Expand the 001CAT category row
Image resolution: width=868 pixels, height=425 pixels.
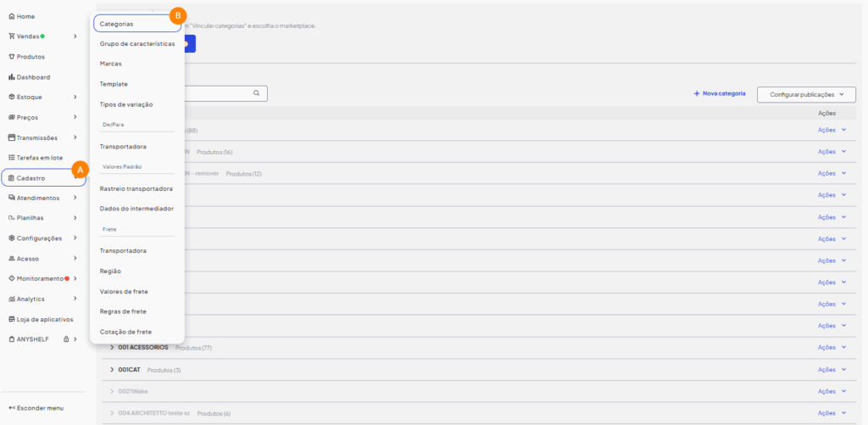click(x=112, y=370)
